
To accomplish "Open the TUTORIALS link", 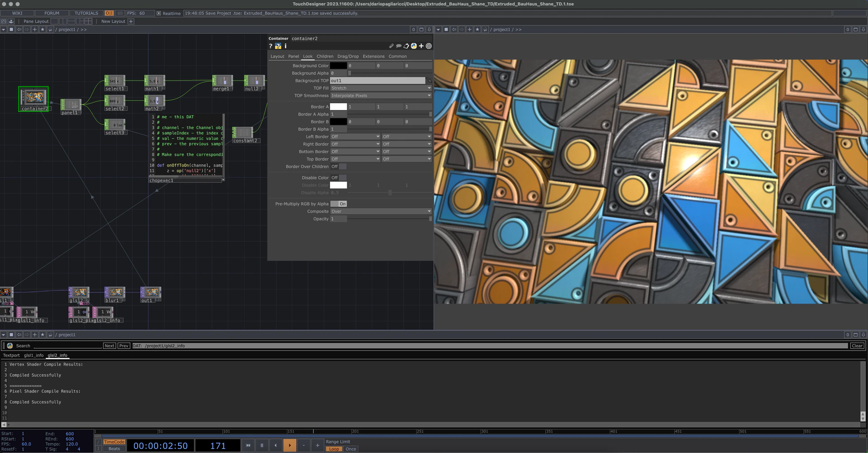I will (86, 13).
